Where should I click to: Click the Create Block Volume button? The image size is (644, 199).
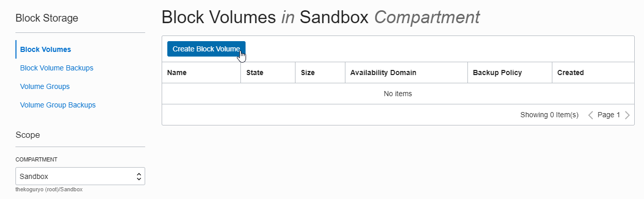coord(206,49)
